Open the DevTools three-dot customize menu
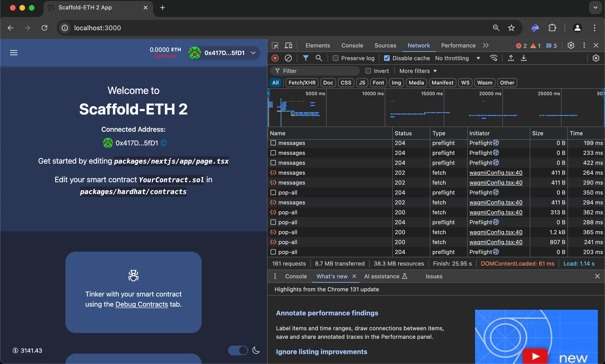 tap(584, 45)
